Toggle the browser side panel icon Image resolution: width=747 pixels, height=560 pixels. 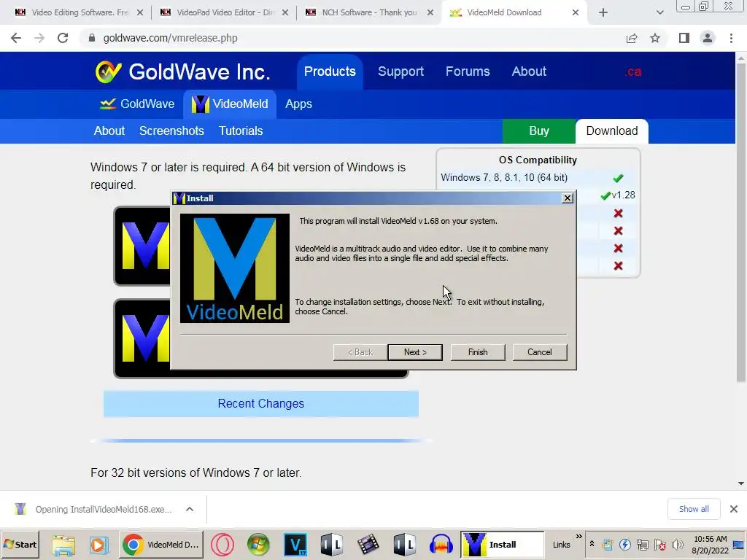click(x=684, y=38)
